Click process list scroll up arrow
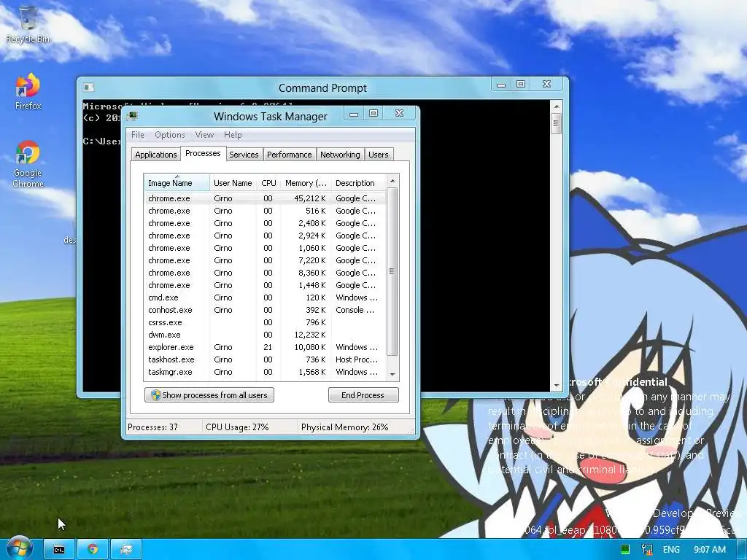This screenshot has height=560, width=747. pyautogui.click(x=392, y=181)
